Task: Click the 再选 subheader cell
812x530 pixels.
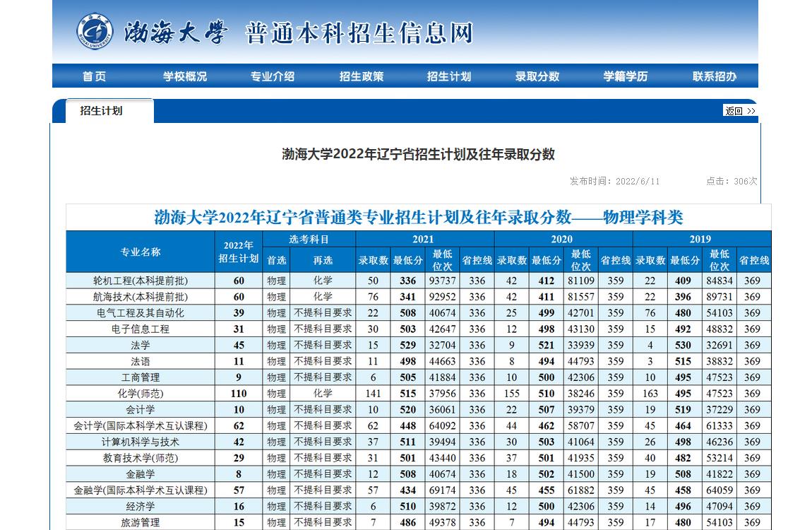Action: click(323, 260)
